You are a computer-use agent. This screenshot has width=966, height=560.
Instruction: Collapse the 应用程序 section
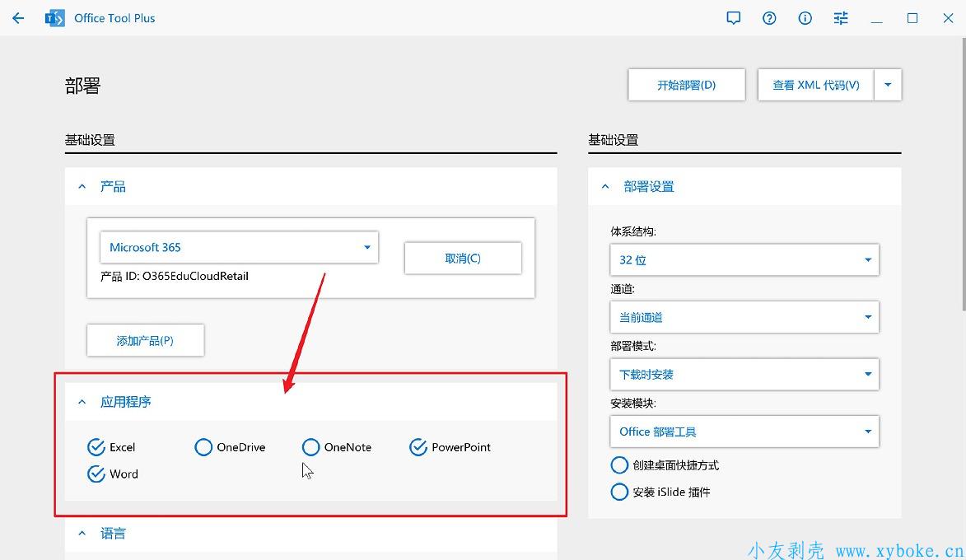pyautogui.click(x=82, y=402)
